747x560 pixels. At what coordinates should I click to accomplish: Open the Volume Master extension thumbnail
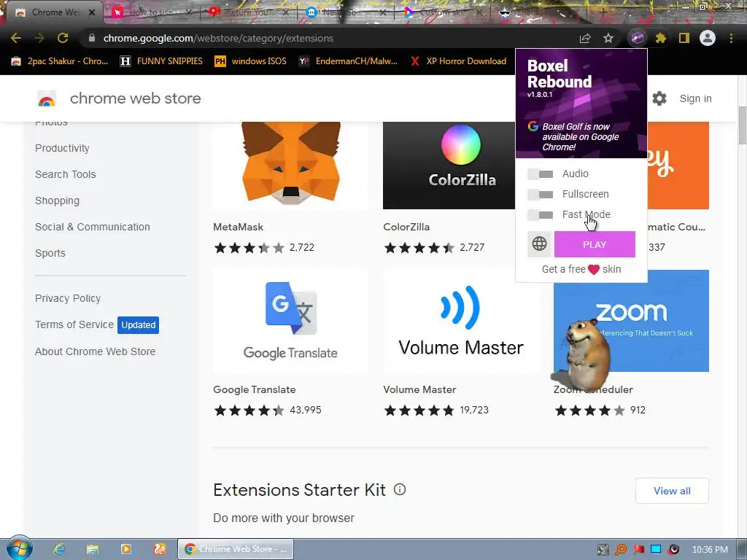(x=461, y=321)
